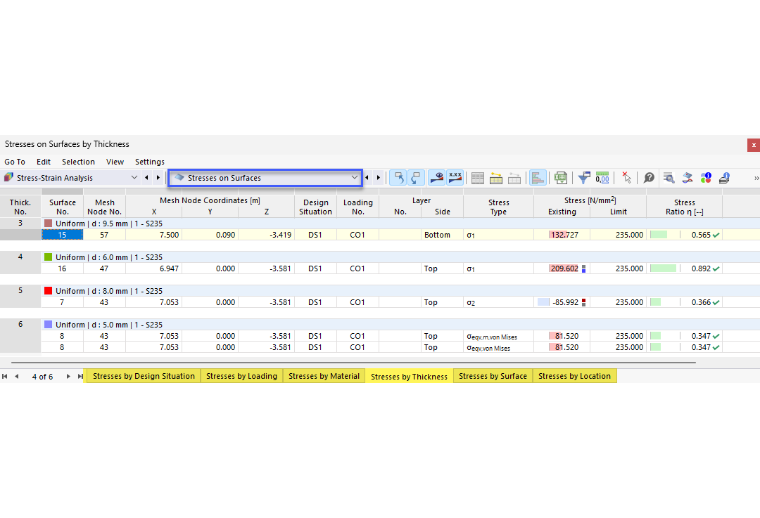Open the Settings menu

pos(149,162)
